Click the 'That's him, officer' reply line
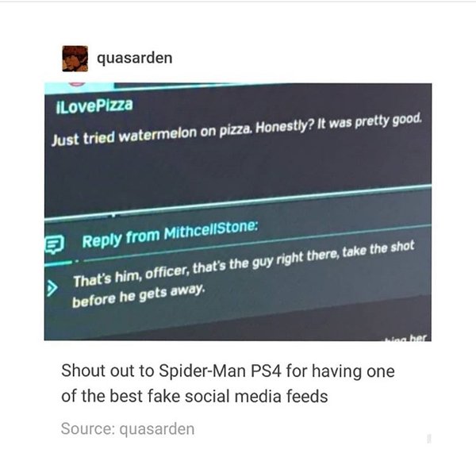 click(x=244, y=263)
